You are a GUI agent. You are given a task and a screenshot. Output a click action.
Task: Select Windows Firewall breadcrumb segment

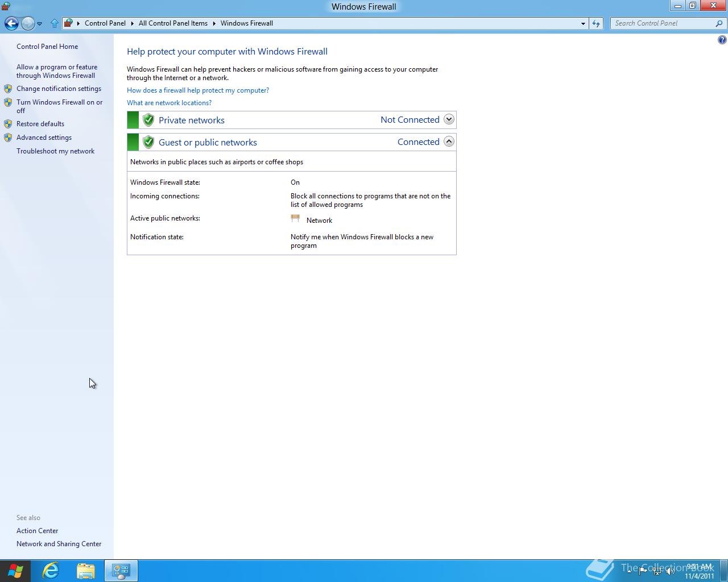(x=247, y=23)
